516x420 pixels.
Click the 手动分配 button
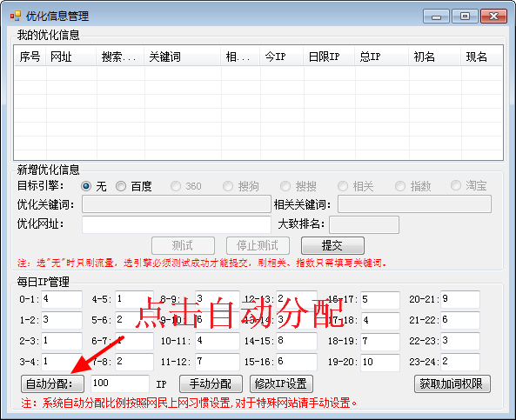(211, 383)
